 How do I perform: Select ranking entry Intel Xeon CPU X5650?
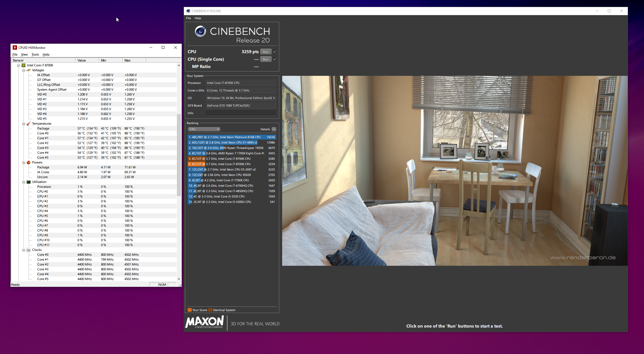click(232, 175)
